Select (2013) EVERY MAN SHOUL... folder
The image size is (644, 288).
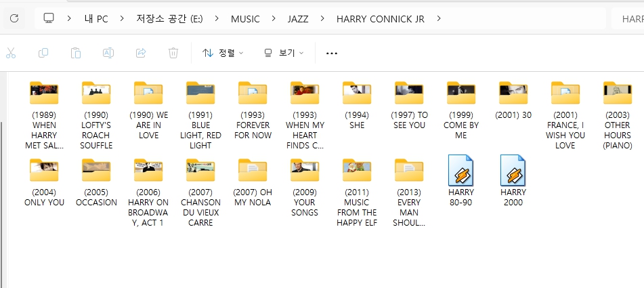pos(409,192)
